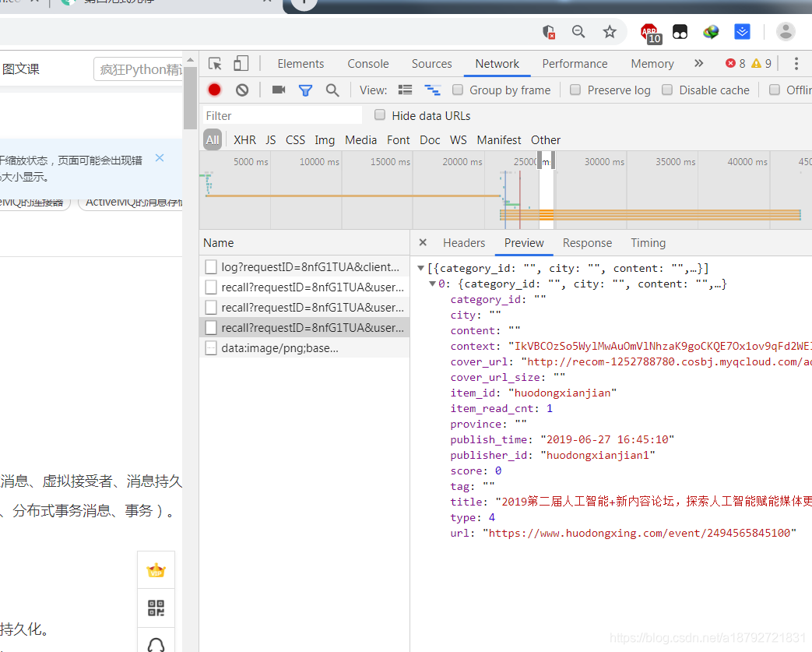Screen dimensions: 812x652
Task: Click the publish_time value 2019-06-27 16:45:10
Action: [x=607, y=439]
